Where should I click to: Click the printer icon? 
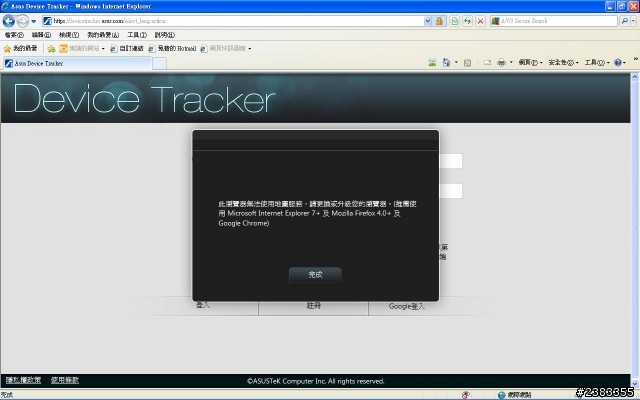501,62
